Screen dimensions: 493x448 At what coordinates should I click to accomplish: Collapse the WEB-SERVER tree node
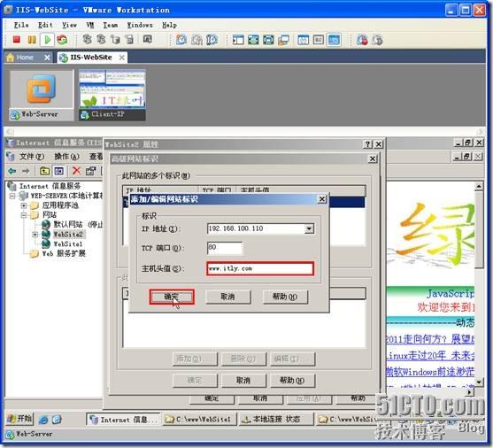click(x=12, y=196)
